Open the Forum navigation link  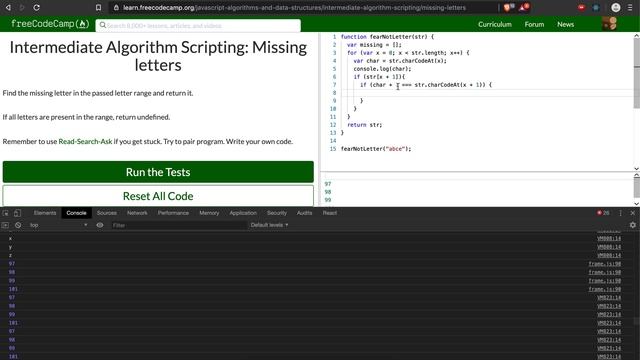[x=534, y=24]
